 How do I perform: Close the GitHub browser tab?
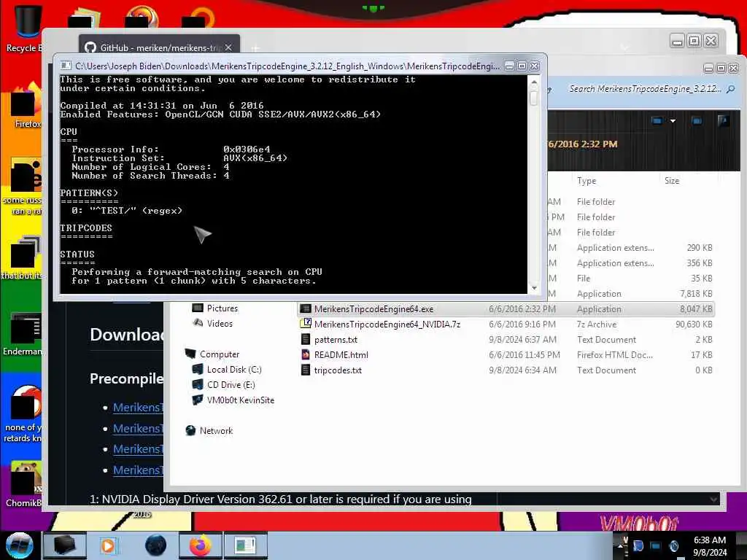[228, 47]
